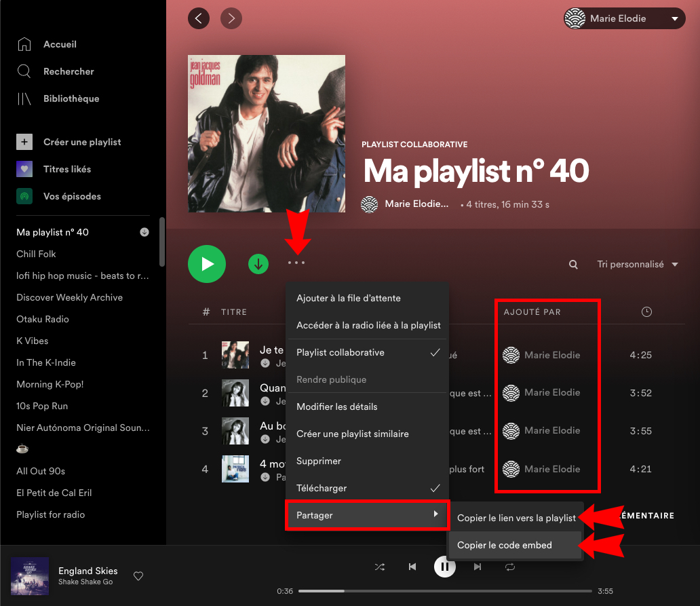Click Copier le lien vers la playlist
This screenshot has width=700, height=606.
(516, 518)
